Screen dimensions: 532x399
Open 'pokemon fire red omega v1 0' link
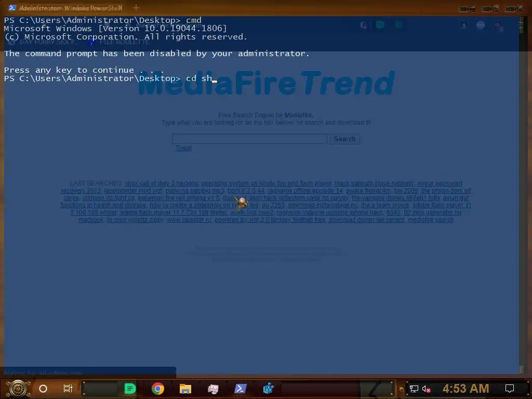[179, 198]
